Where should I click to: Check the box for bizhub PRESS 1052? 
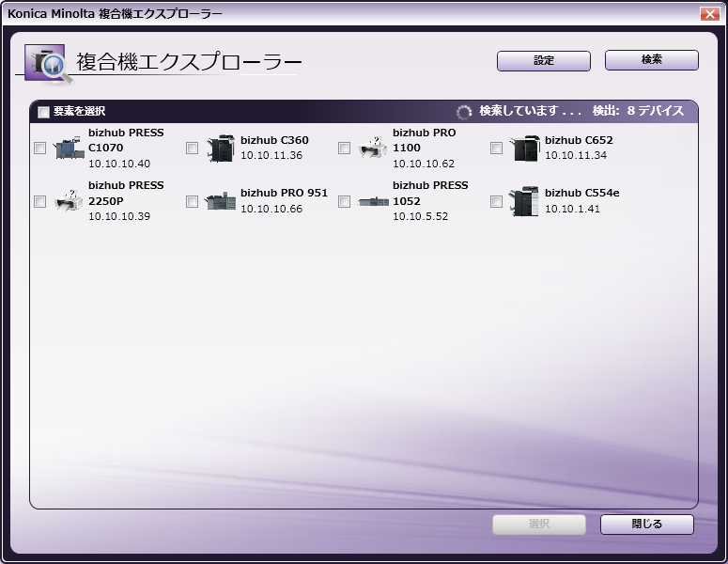pyautogui.click(x=344, y=201)
